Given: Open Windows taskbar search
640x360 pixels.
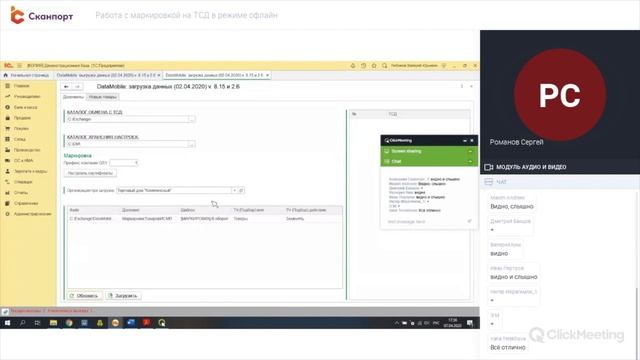Looking at the screenshot, I should pos(22,323).
